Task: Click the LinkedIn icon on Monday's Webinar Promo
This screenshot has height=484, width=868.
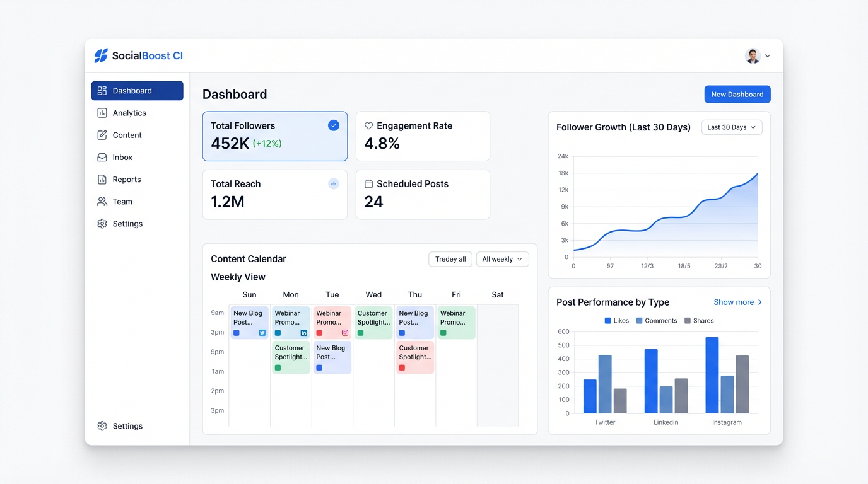Action: (x=304, y=333)
